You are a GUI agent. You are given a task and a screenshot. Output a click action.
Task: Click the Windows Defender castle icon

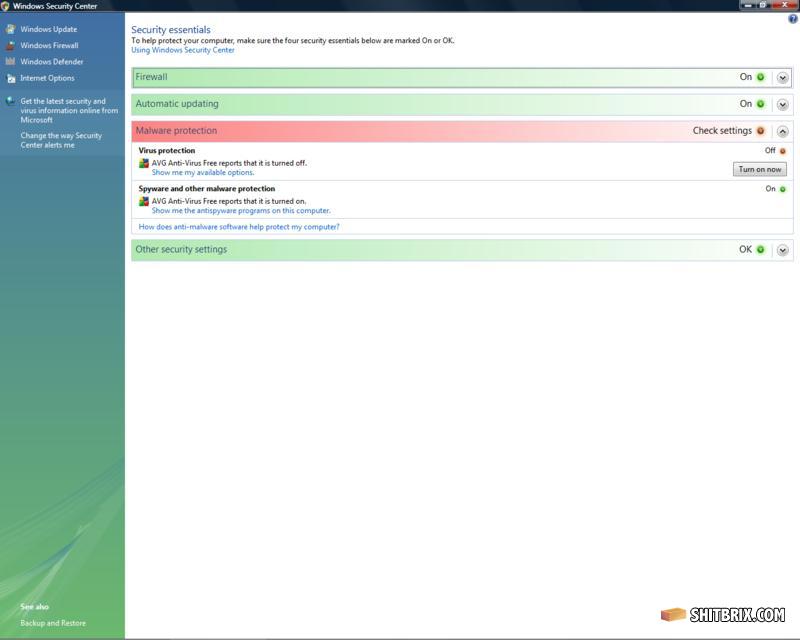click(11, 61)
